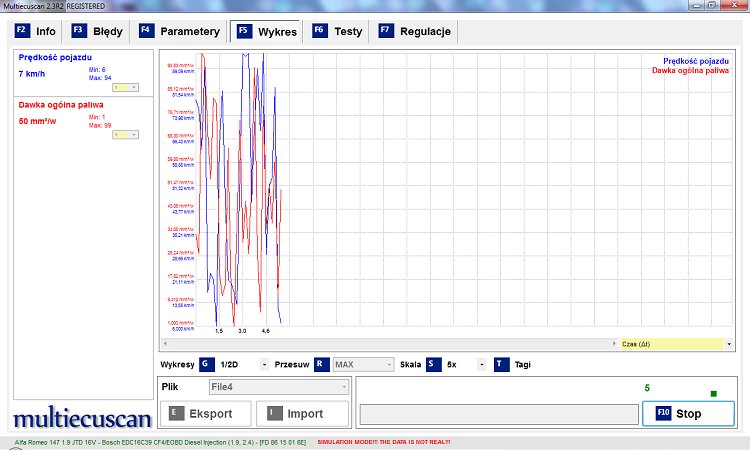
Task: Switch to the Info tab
Action: (x=36, y=31)
